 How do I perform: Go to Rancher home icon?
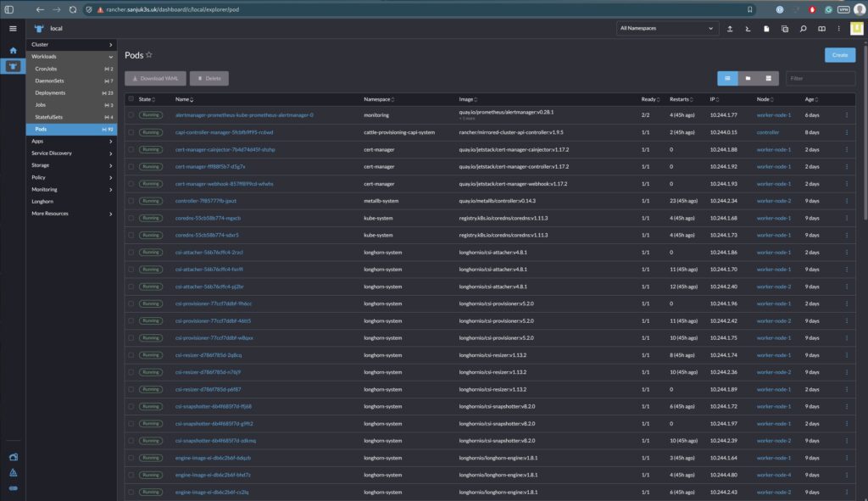(13, 50)
